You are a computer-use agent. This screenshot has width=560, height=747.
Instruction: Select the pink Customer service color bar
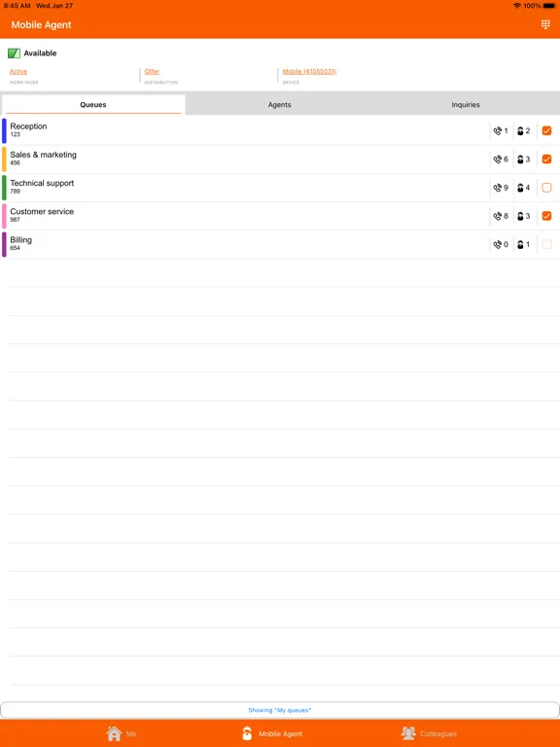(x=4, y=216)
